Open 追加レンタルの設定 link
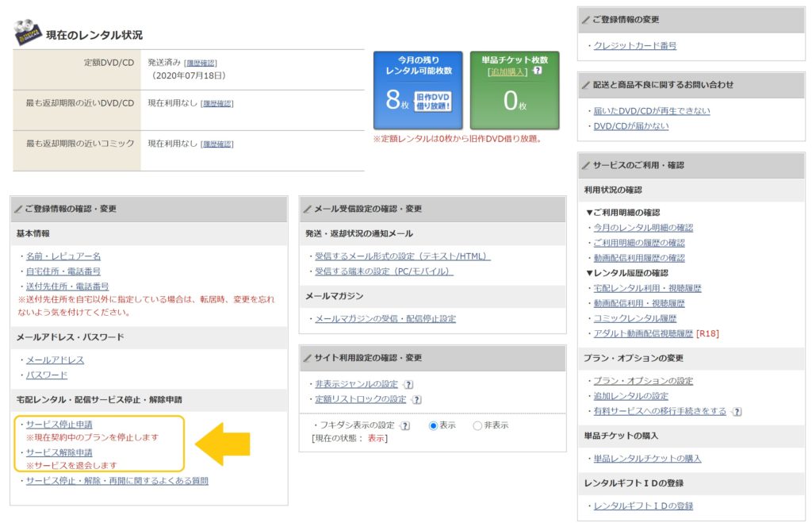 click(630, 396)
